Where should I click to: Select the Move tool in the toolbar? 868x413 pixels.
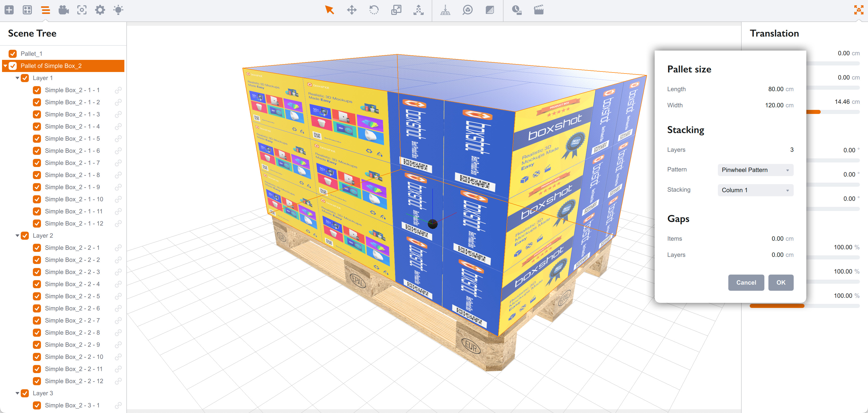352,10
